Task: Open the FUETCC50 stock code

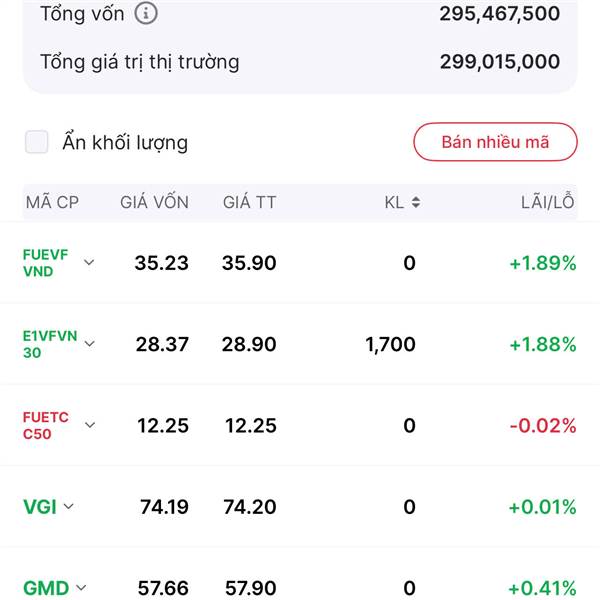Action: tap(46, 426)
